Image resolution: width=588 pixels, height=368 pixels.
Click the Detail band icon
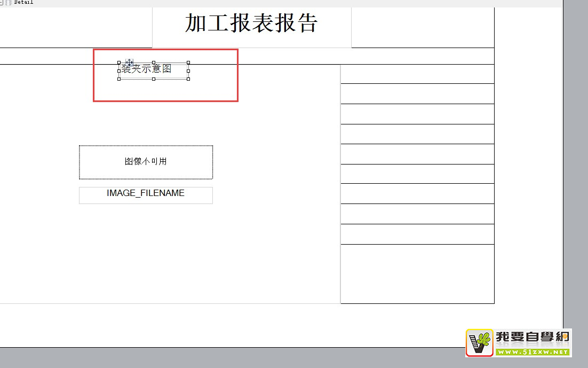[x=8, y=2]
